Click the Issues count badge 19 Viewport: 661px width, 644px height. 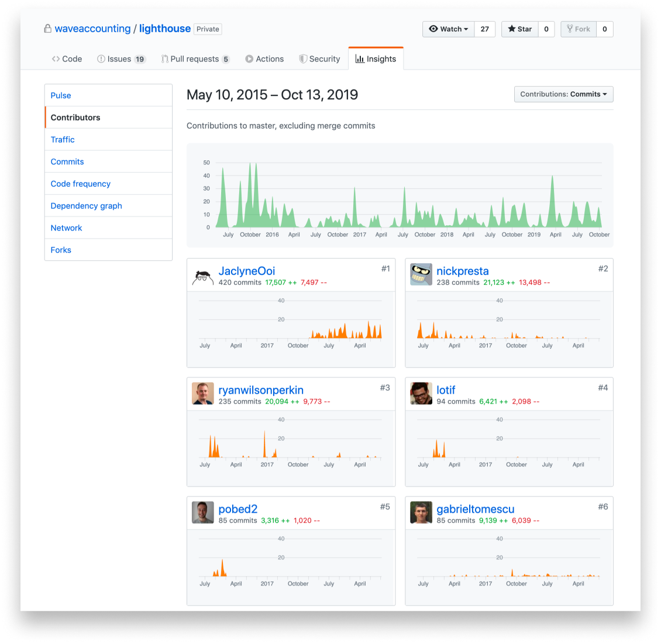tap(140, 59)
